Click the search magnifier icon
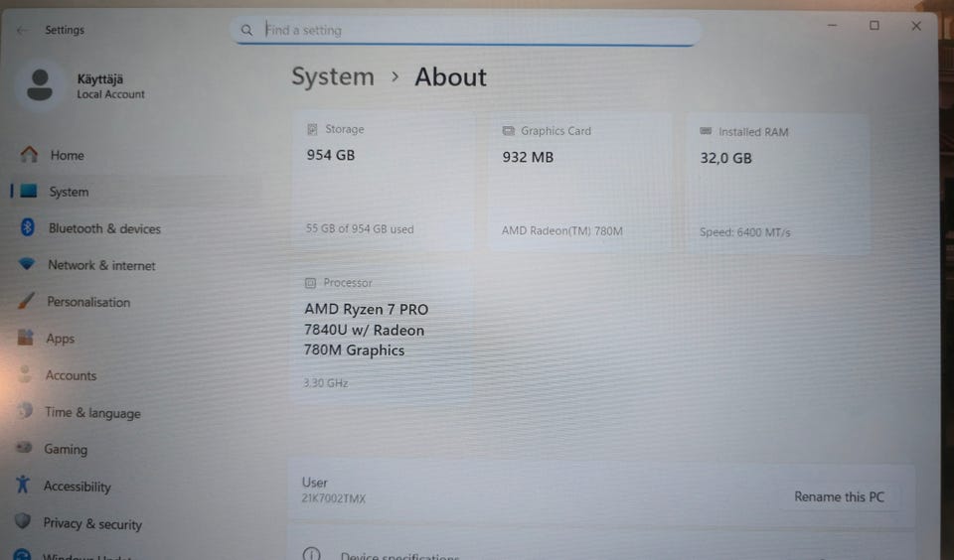This screenshot has height=560, width=954. (x=246, y=30)
